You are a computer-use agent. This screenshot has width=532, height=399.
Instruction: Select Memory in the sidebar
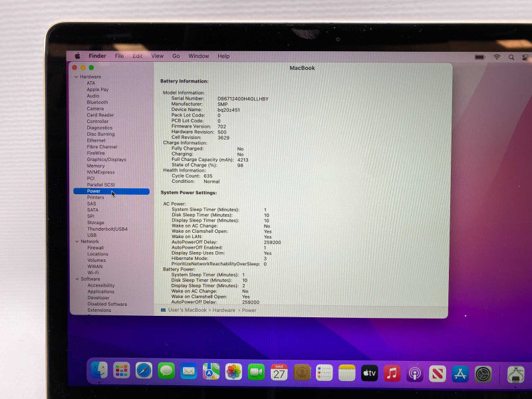96,166
